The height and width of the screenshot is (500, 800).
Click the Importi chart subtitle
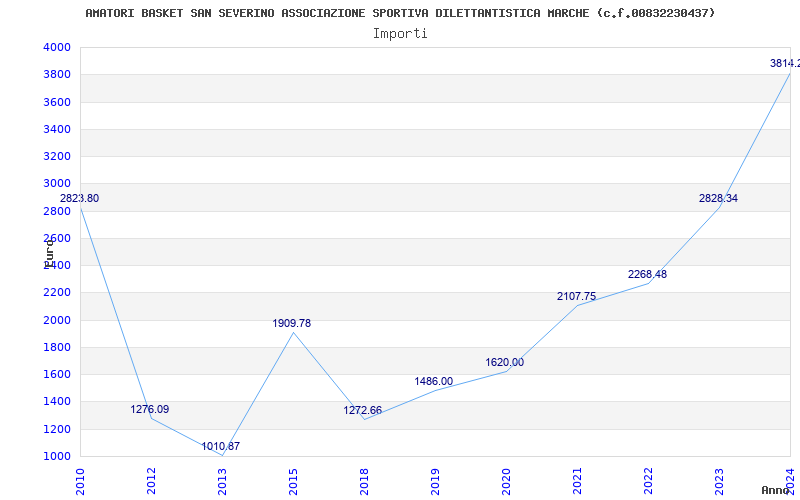click(400, 34)
